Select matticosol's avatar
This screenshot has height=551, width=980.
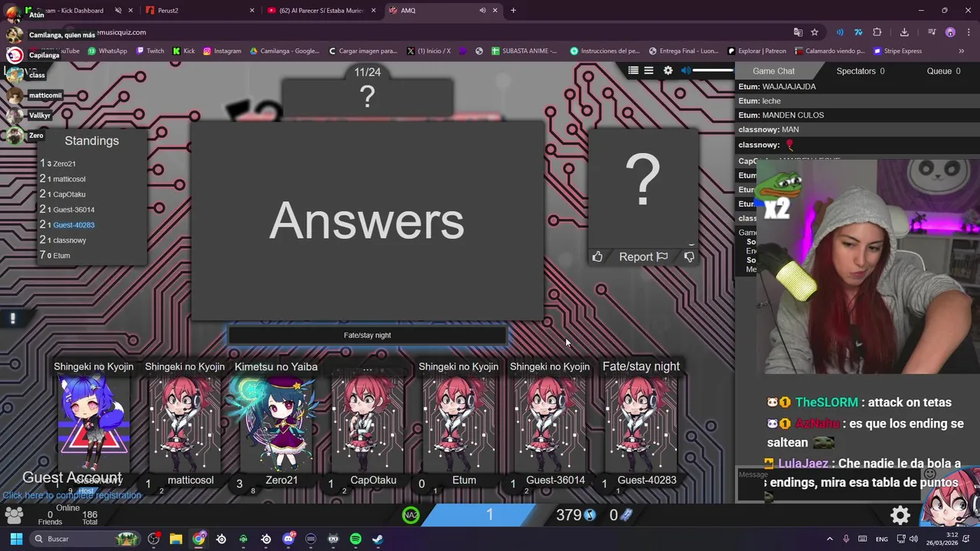[x=185, y=423]
